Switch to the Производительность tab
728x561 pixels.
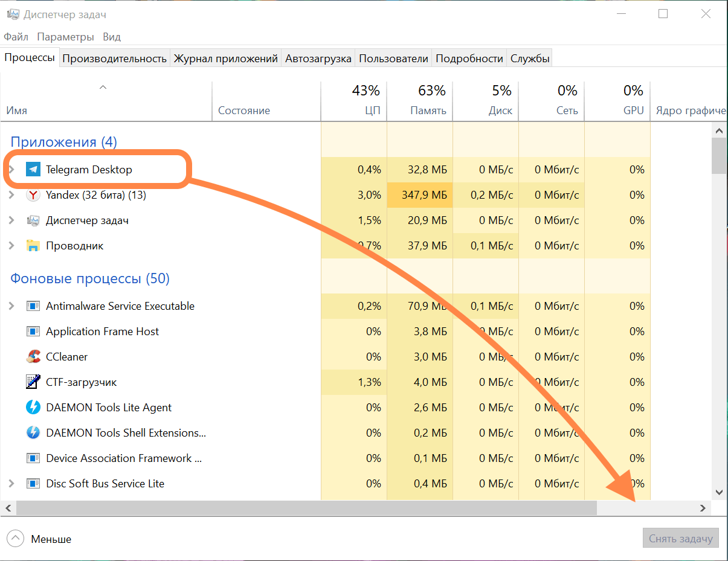tap(115, 59)
